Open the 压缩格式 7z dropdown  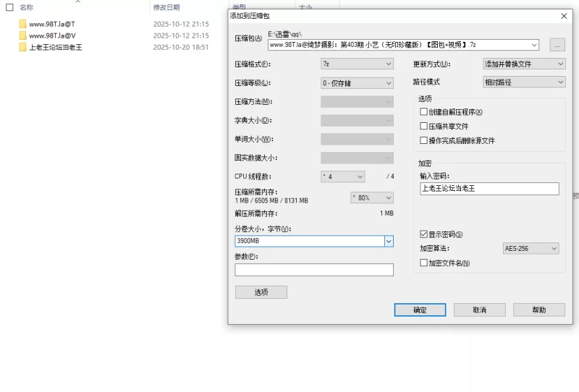point(357,64)
